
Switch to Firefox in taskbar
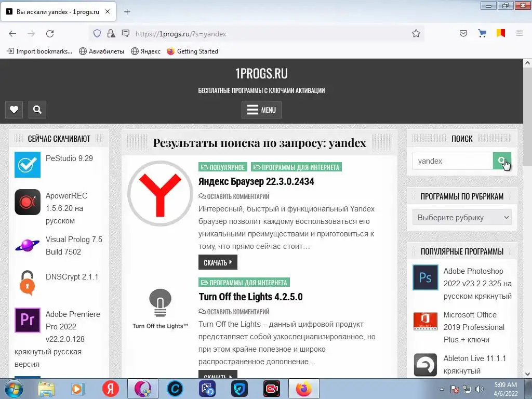coord(303,389)
